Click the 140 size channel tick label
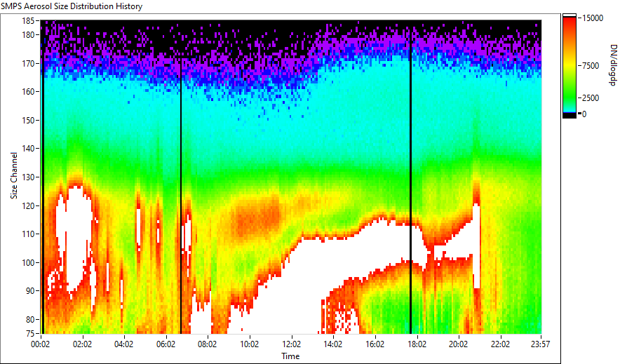 click(27, 149)
